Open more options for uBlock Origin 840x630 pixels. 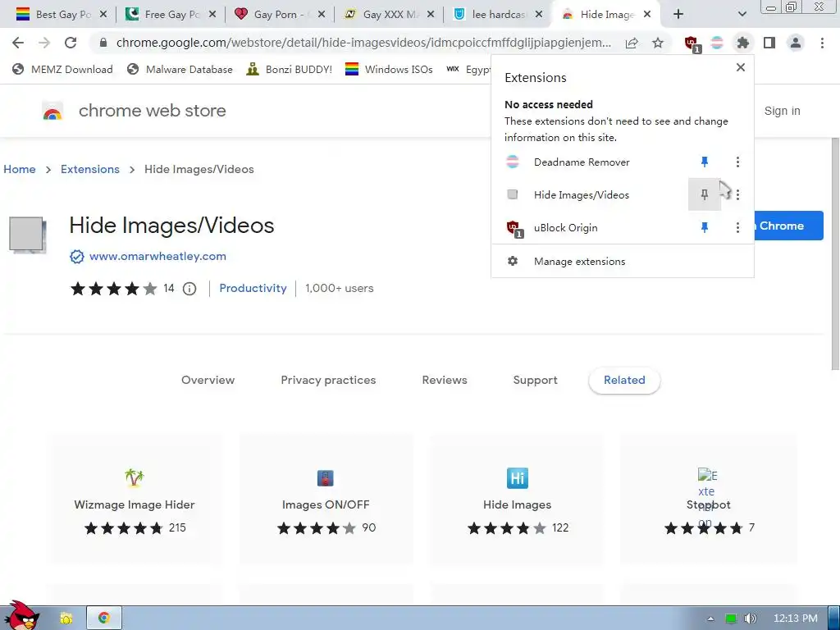[x=737, y=228]
